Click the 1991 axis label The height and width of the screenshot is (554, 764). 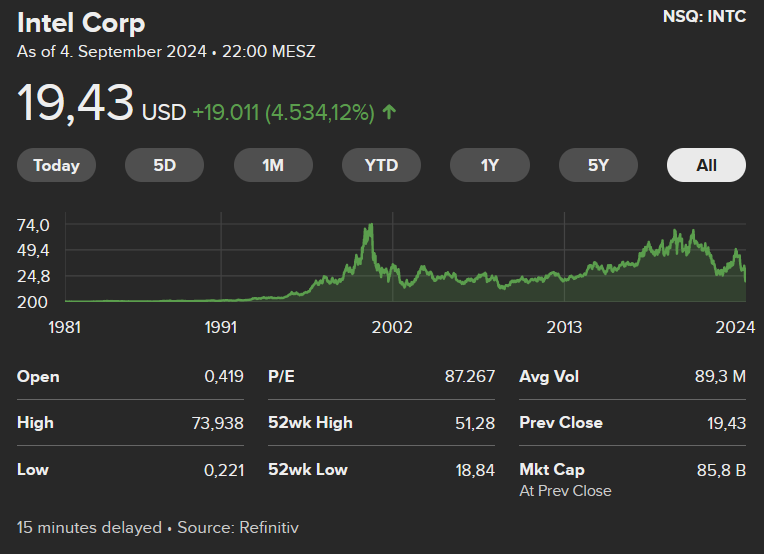coord(221,327)
